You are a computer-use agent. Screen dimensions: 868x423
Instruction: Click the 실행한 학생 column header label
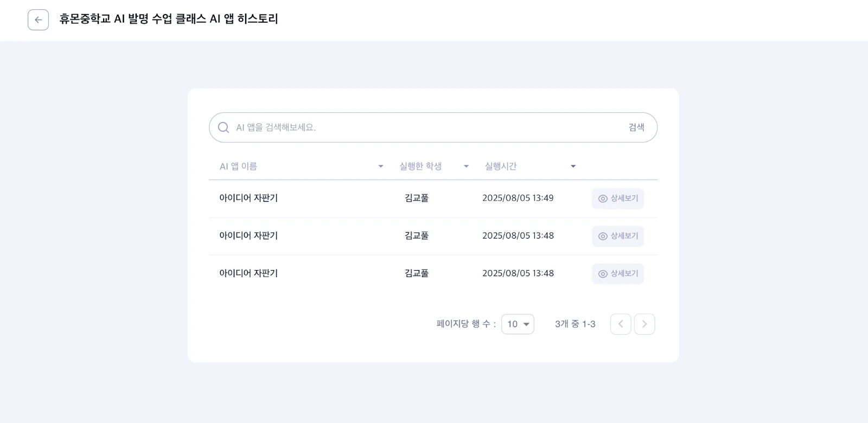coord(420,166)
